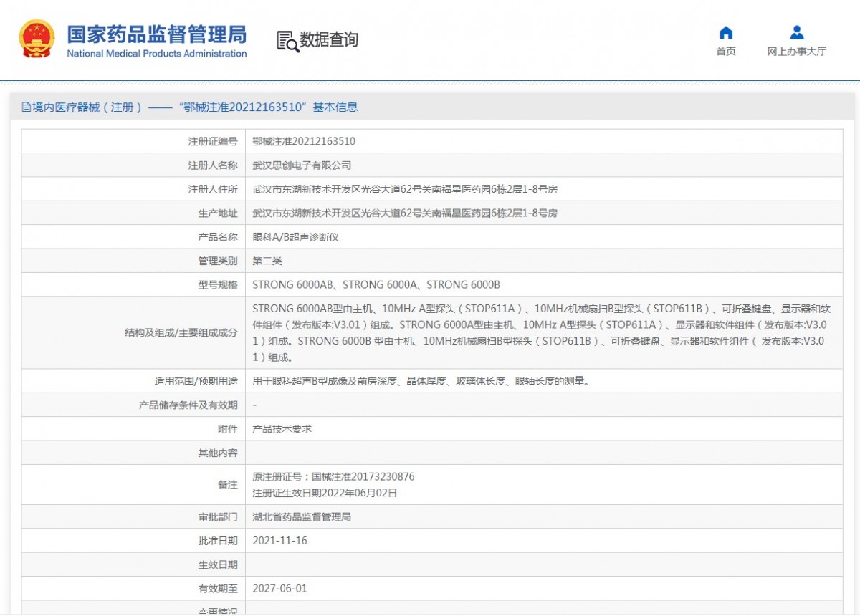Viewport: 860px width, 616px height.
Task: Click the 管理类别 row label
Action: (218, 261)
